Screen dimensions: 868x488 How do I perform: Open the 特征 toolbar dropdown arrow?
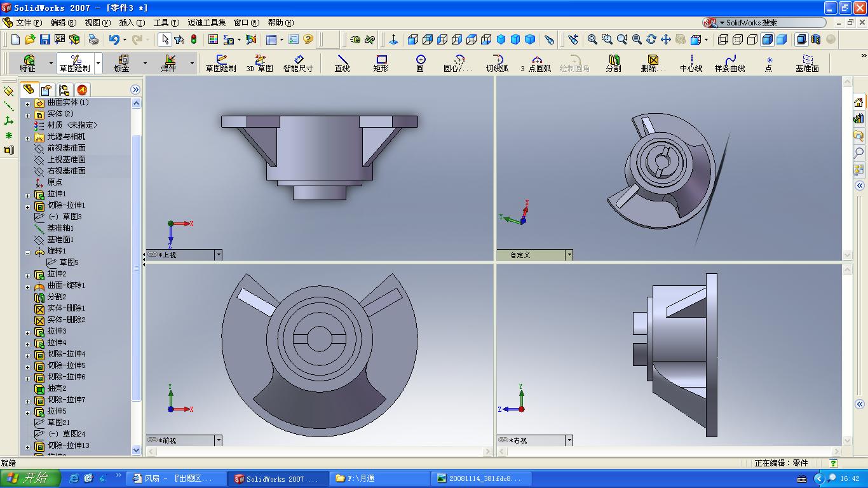tap(51, 63)
